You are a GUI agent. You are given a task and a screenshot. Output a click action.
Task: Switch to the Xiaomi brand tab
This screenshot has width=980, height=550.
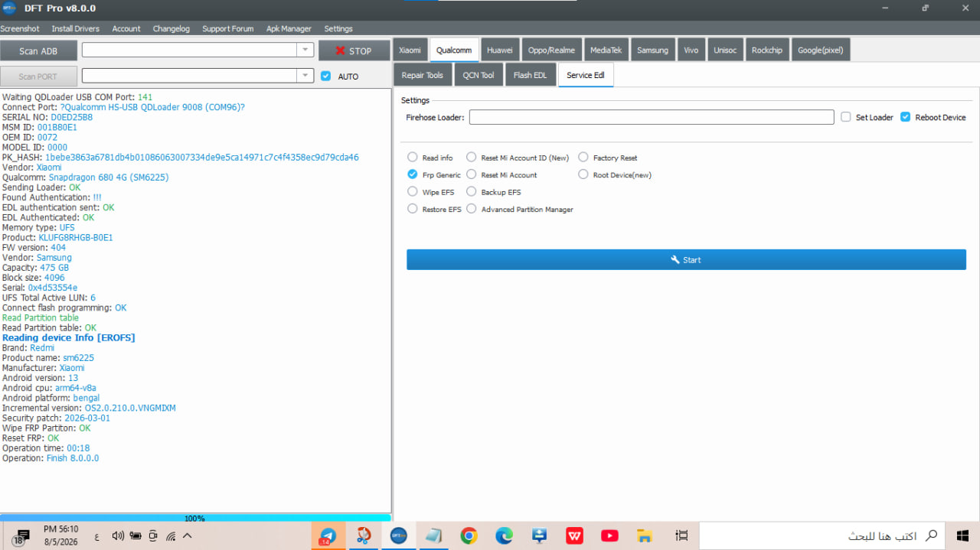pyautogui.click(x=410, y=50)
